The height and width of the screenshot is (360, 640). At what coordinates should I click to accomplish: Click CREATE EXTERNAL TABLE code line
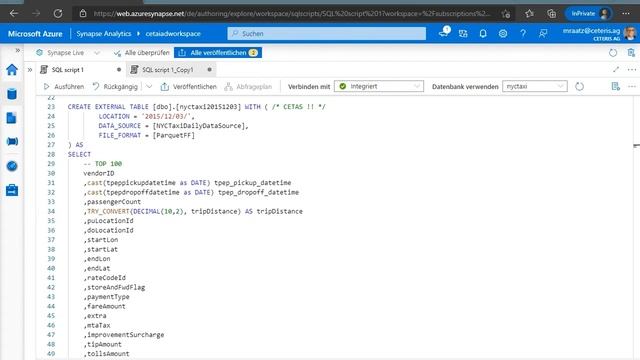[x=197, y=107]
